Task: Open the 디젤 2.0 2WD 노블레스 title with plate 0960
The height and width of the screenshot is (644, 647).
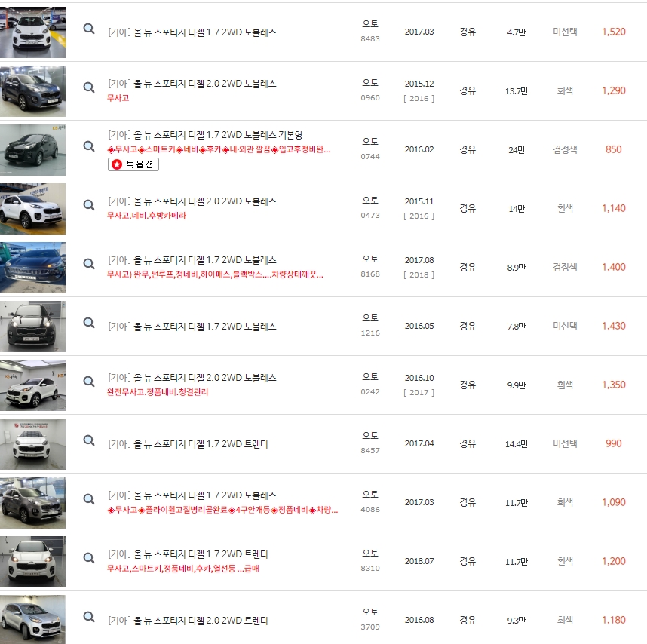Action: pyautogui.click(x=192, y=84)
